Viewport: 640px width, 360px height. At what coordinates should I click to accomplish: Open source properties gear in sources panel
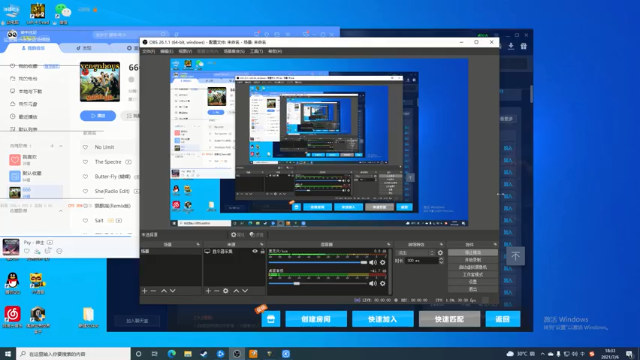[x=226, y=291]
